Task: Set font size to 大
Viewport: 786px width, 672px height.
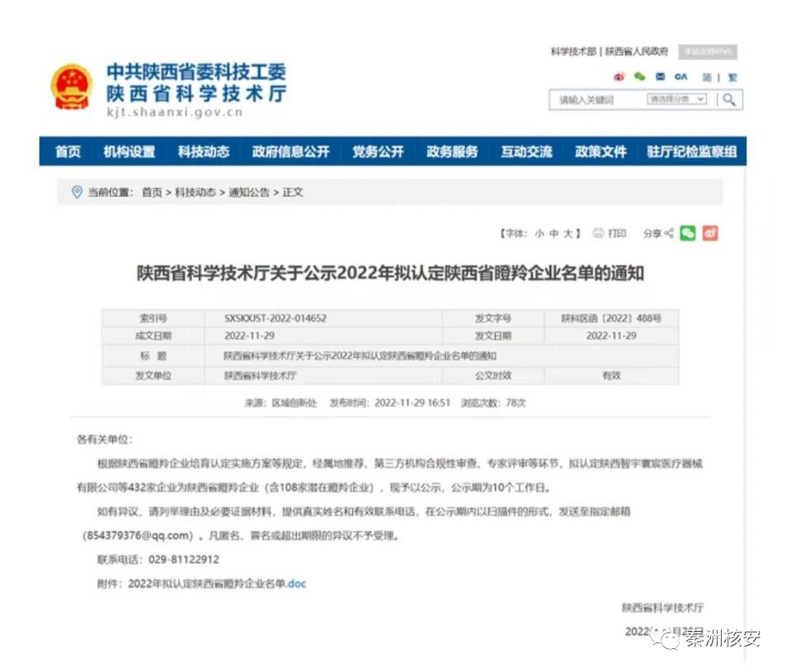Action: [x=568, y=233]
